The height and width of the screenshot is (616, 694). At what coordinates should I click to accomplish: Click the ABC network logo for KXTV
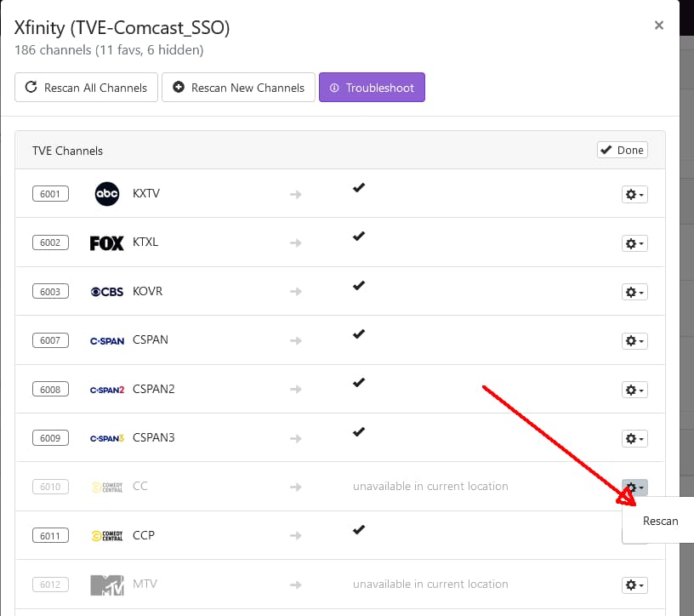(x=107, y=193)
